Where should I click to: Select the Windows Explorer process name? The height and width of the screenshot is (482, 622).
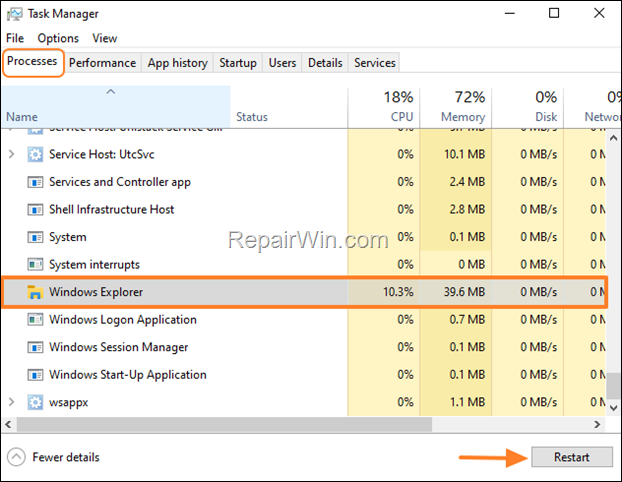pyautogui.click(x=96, y=292)
